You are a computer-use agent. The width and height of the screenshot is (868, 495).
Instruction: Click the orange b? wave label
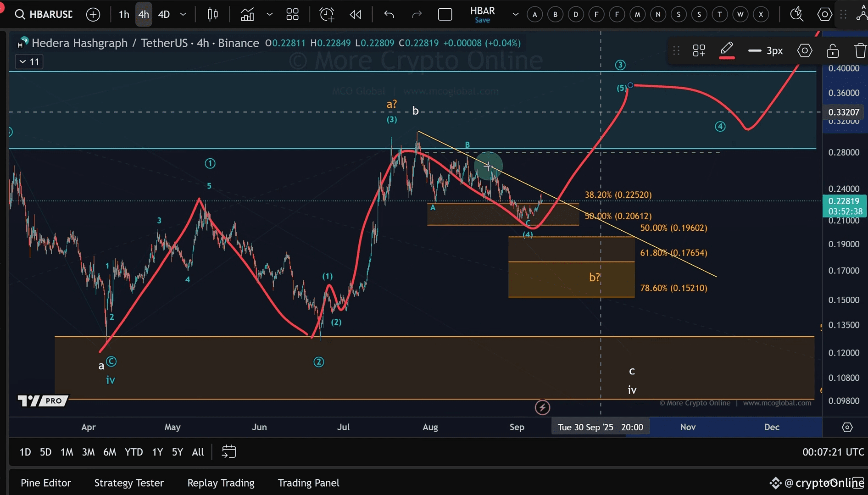595,278
